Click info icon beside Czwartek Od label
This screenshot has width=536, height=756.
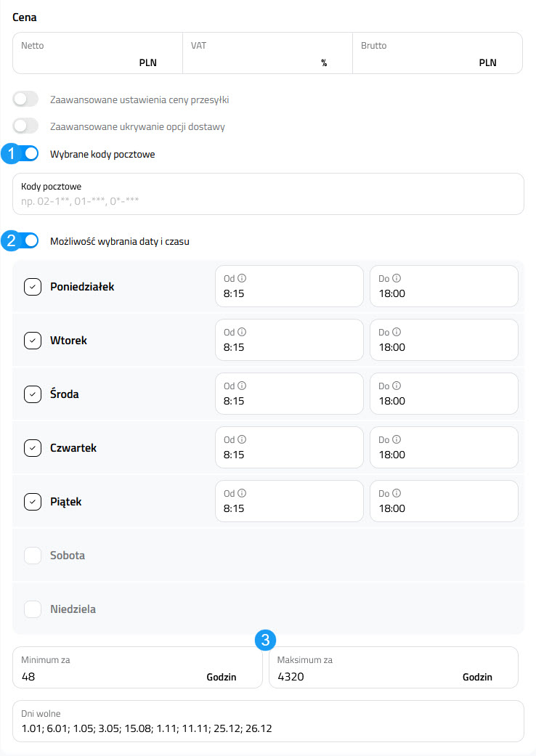pyautogui.click(x=242, y=439)
